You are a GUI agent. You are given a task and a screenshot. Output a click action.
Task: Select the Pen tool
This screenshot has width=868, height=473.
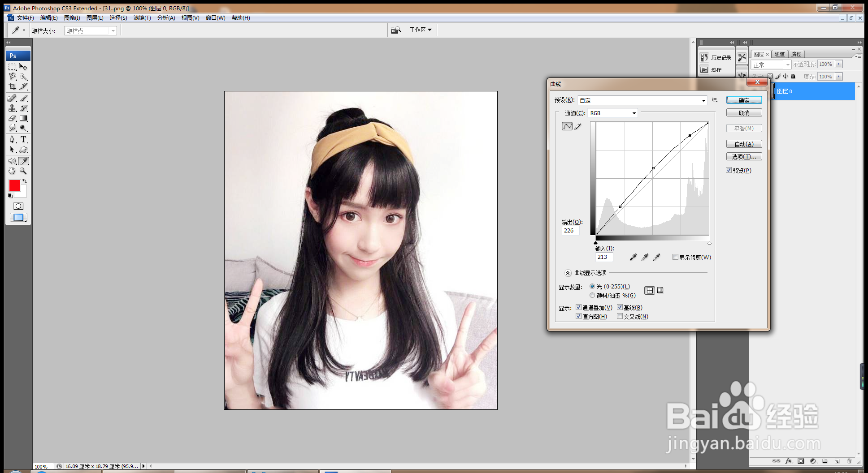tap(12, 139)
